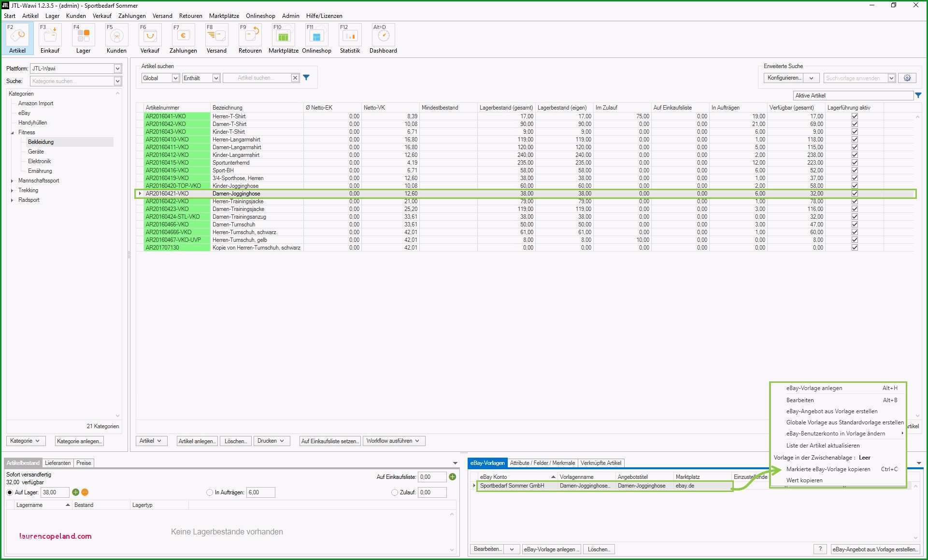Select the Zulauf radio button
The height and width of the screenshot is (560, 928).
pyautogui.click(x=395, y=492)
